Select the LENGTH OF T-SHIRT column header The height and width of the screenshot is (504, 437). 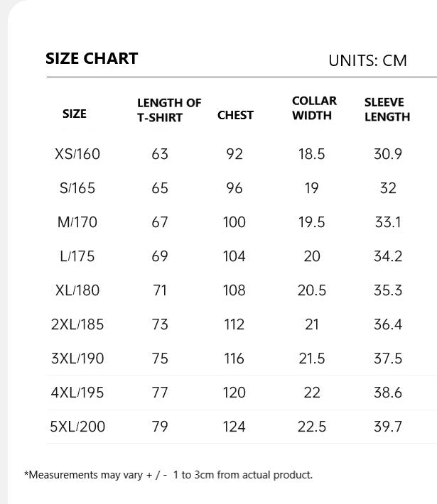[169, 110]
